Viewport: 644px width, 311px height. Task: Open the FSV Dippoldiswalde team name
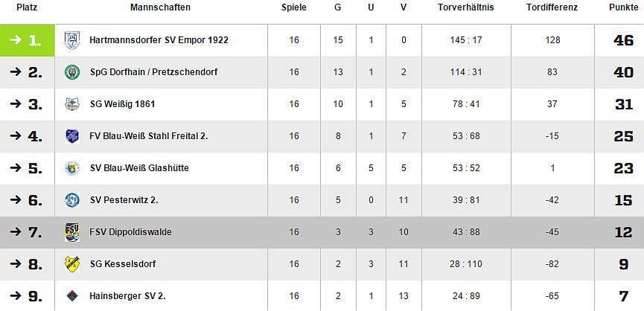click(130, 232)
